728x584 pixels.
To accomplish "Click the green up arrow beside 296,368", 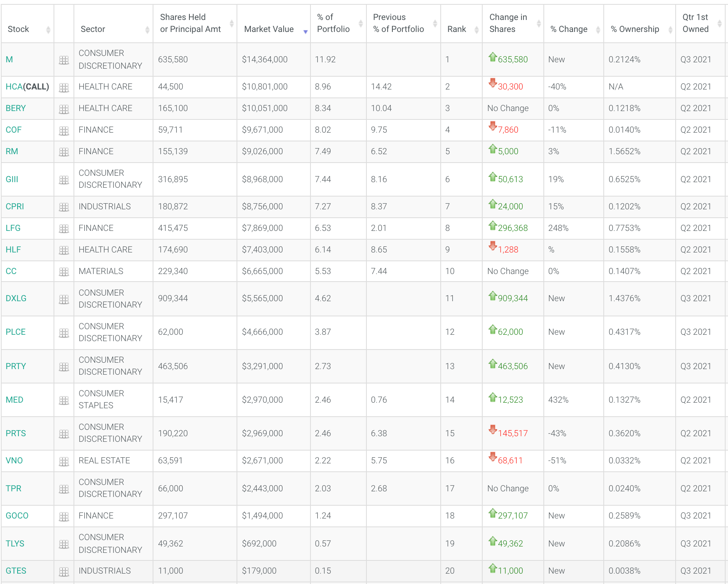I will [x=493, y=226].
